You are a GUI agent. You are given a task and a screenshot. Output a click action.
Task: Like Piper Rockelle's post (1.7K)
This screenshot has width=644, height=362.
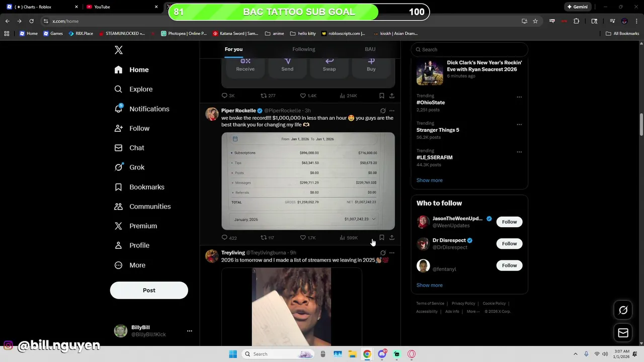(308, 238)
